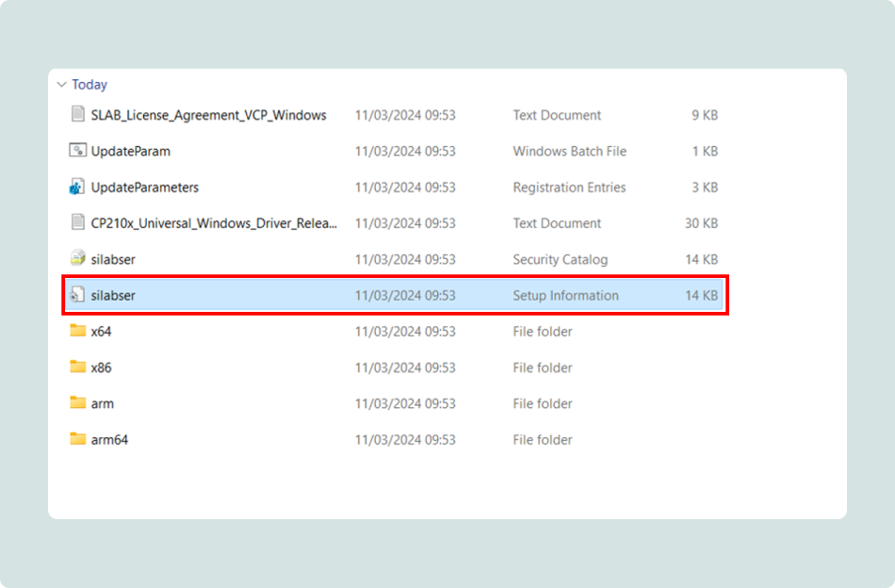This screenshot has height=588, width=895.
Task: Click the Setup Information type cell
Action: click(x=565, y=295)
